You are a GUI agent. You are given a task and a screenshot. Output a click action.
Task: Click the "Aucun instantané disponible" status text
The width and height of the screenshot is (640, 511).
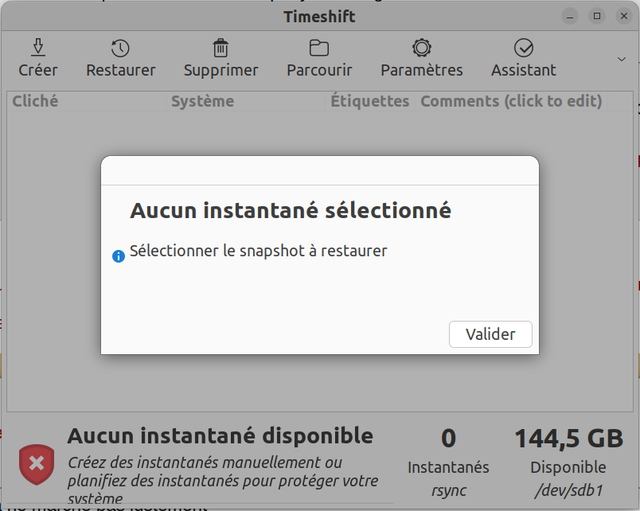pyautogui.click(x=220, y=436)
